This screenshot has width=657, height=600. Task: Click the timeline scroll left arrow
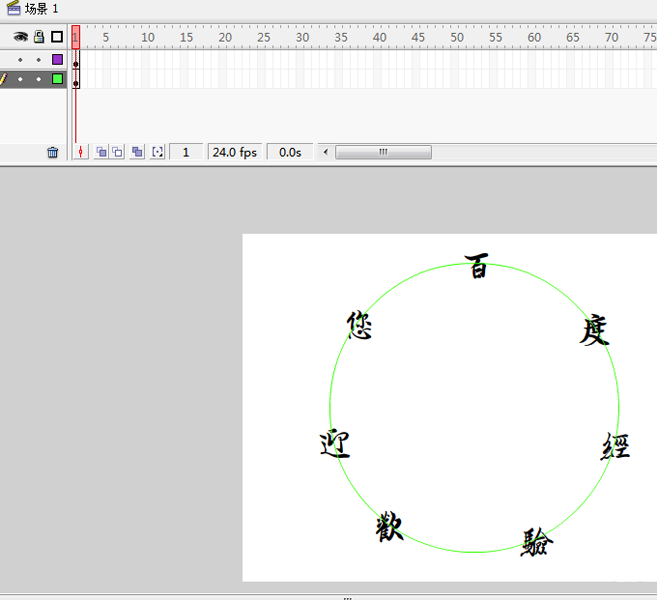coord(326,152)
